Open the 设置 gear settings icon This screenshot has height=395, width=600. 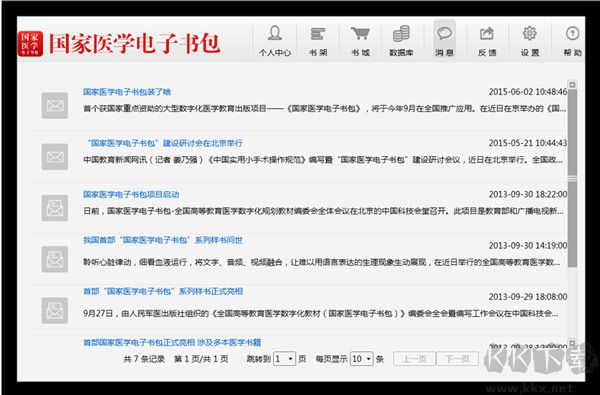[x=530, y=41]
